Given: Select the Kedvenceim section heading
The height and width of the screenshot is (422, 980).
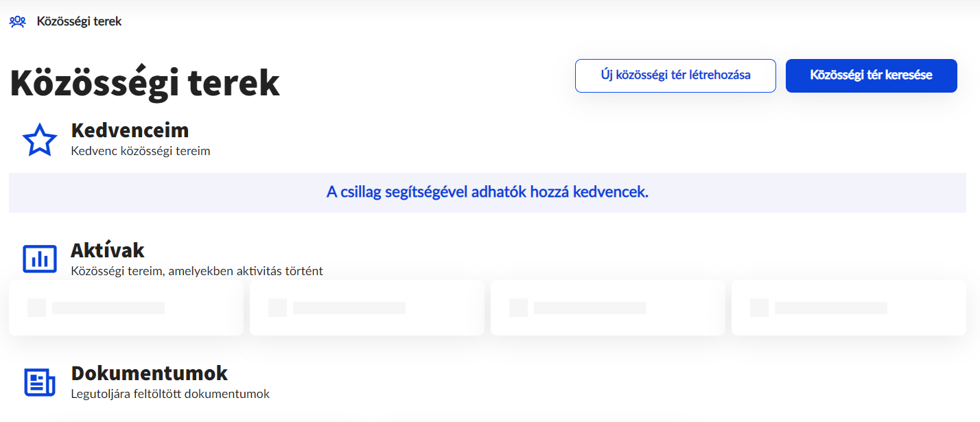Looking at the screenshot, I should click(130, 130).
